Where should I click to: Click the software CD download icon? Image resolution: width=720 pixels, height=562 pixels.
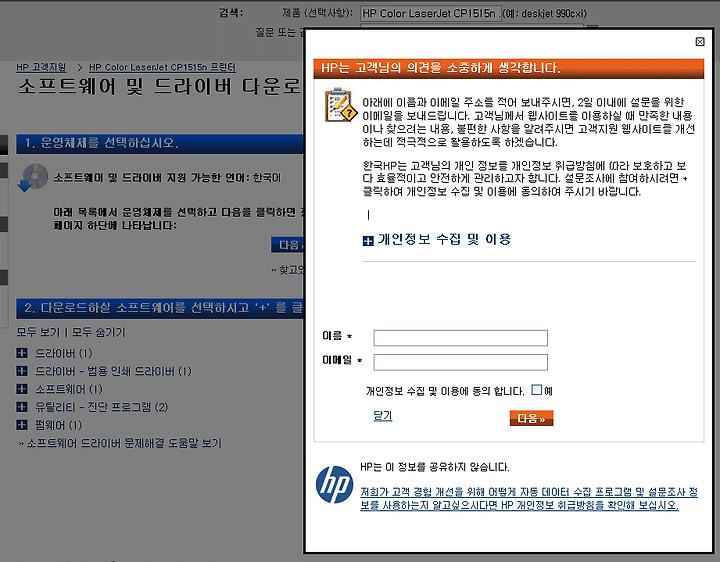tap(33, 177)
